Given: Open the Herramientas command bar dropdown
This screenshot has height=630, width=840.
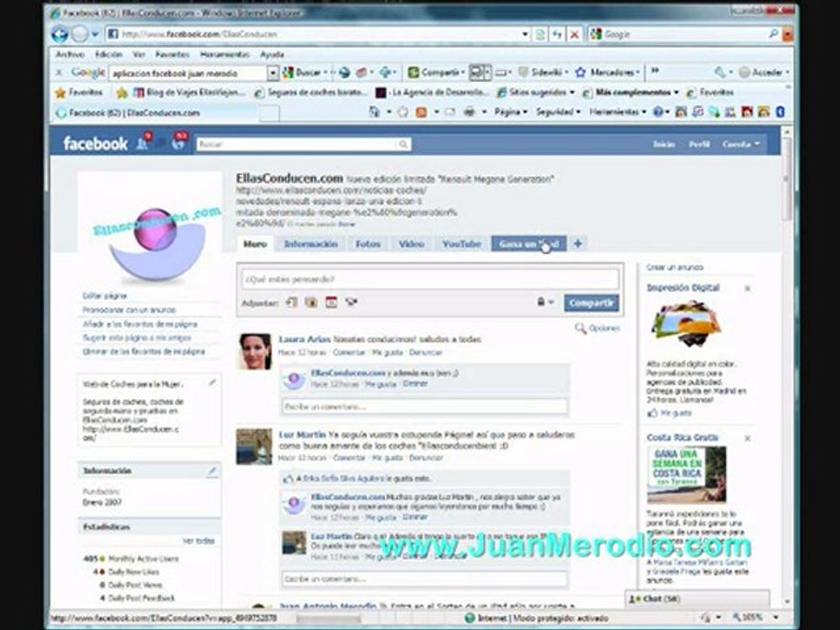Looking at the screenshot, I should coord(617,112).
